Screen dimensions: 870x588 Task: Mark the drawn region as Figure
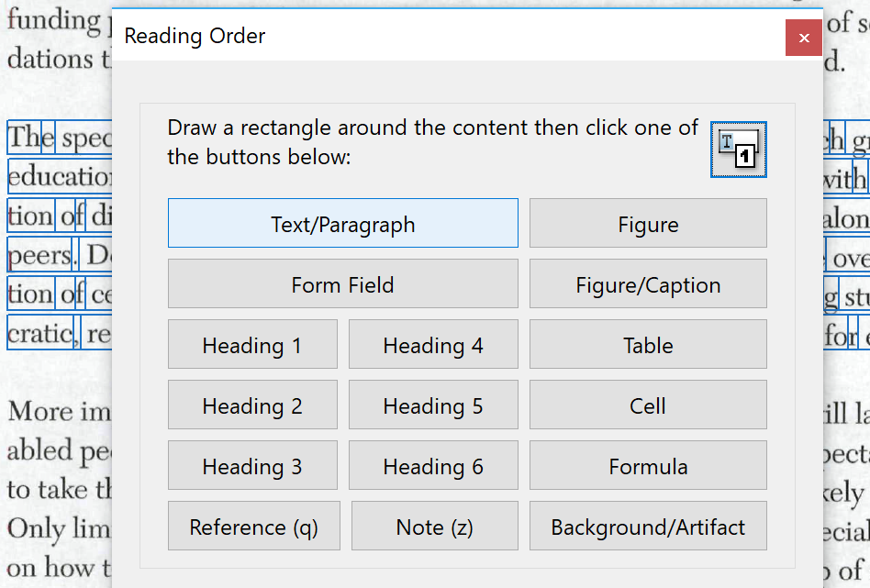point(648,222)
